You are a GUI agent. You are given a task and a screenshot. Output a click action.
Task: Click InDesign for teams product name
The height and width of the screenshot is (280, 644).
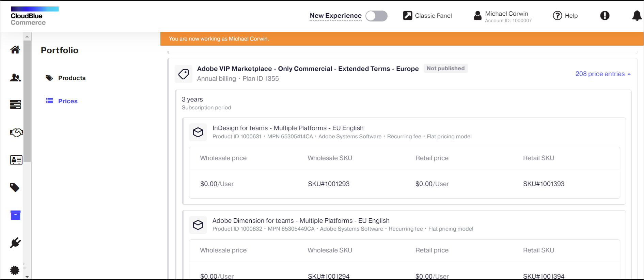point(288,128)
